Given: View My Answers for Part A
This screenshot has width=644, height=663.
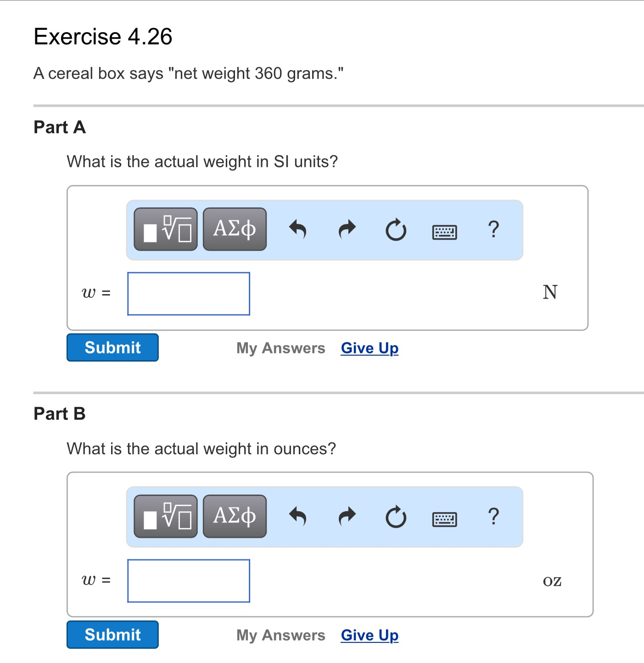Looking at the screenshot, I should tap(280, 348).
